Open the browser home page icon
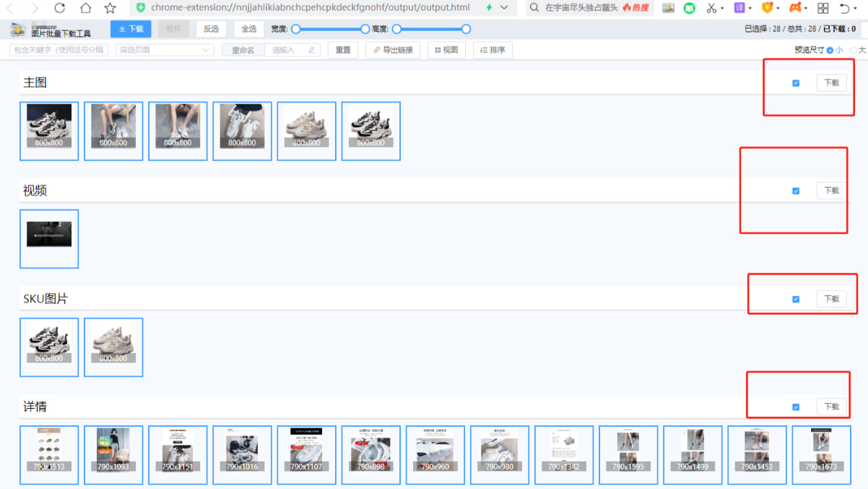Image resolution: width=868 pixels, height=489 pixels. [x=85, y=8]
